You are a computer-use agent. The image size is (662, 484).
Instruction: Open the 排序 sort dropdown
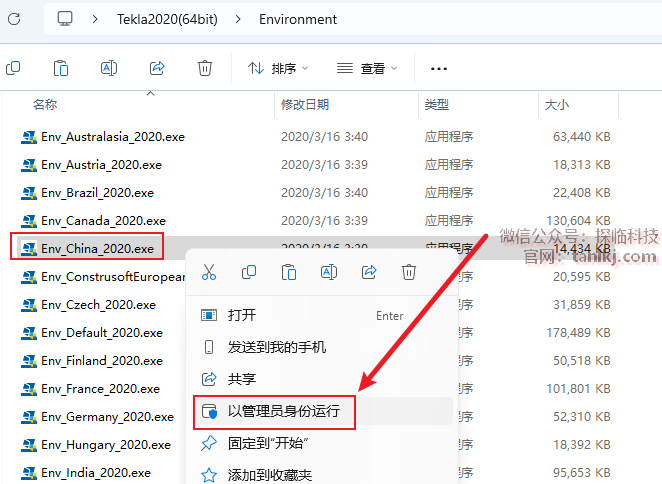point(278,68)
